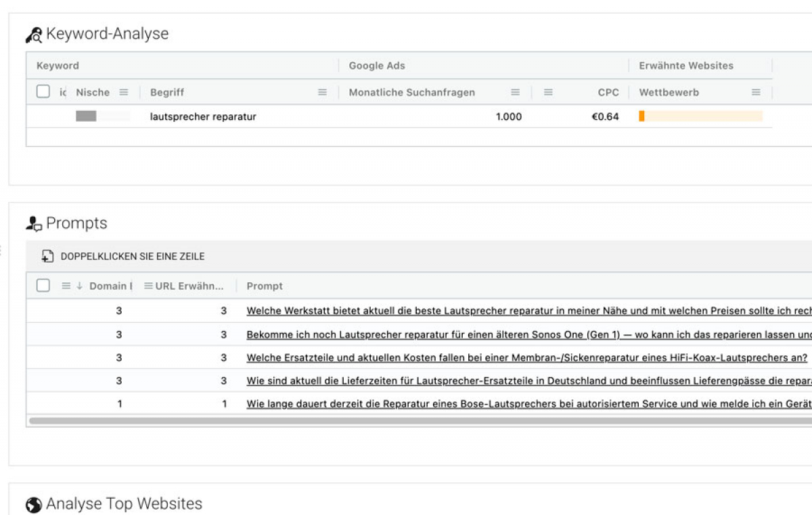812x515 pixels.
Task: Open the prompt about Bose-Lautsprecher repair duration
Action: point(528,404)
